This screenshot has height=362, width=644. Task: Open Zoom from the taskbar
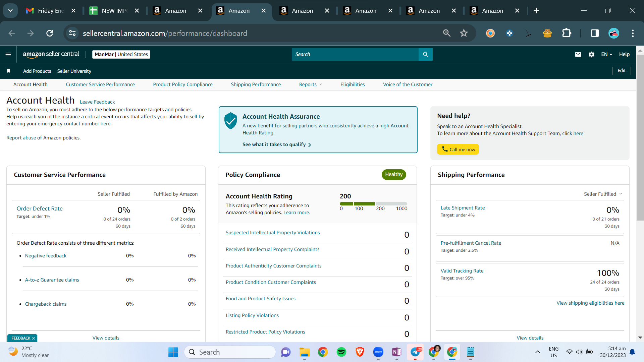[378, 352]
